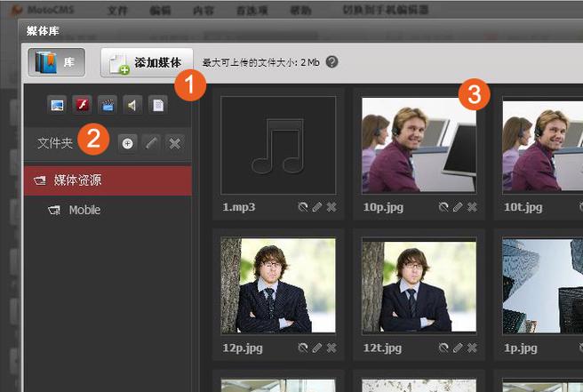Select the 12p.jpg image thumbnail

pyautogui.click(x=278, y=285)
